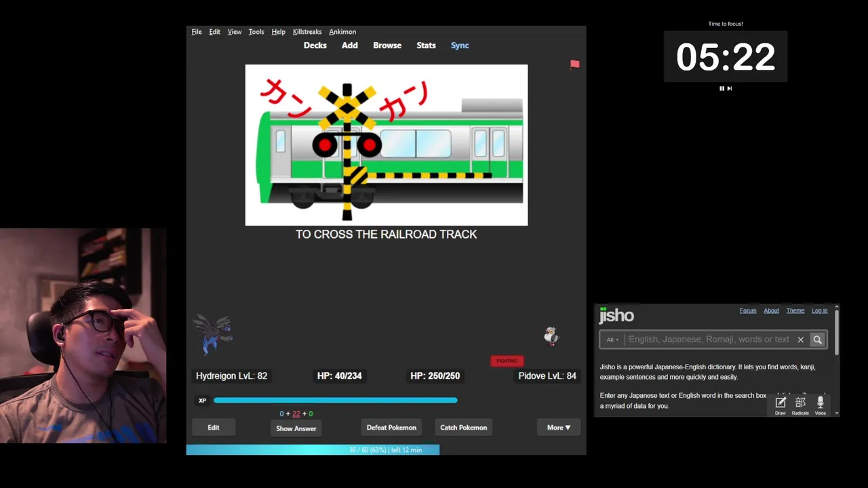868x488 pixels.
Task: Click the Hydreigon Pokemon sprite
Action: tap(213, 334)
